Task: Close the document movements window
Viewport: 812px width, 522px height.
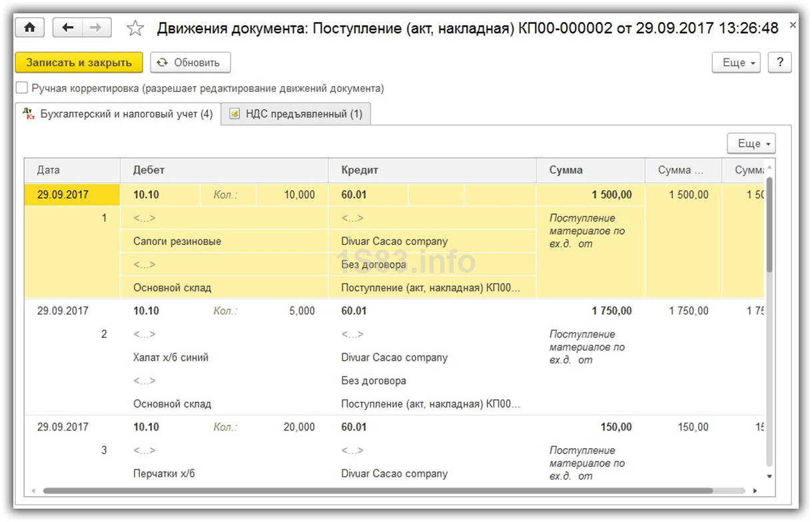Action: point(793,25)
